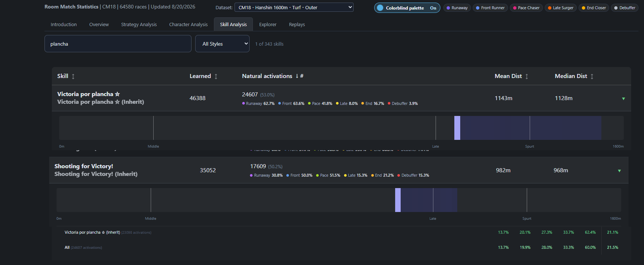Sort the table by Skill name
Viewport: 644px width, 265px height.
pos(73,76)
